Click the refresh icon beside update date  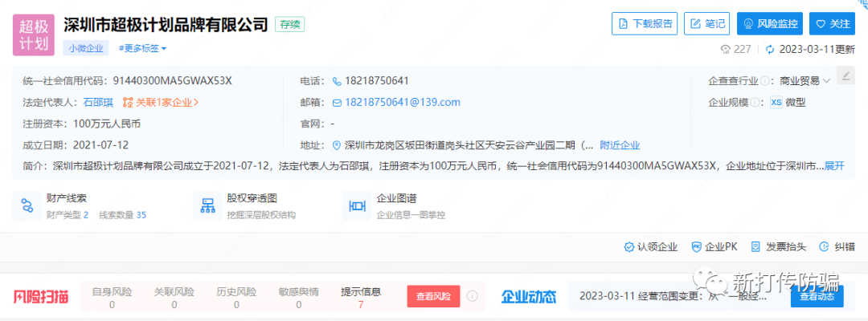[x=769, y=49]
